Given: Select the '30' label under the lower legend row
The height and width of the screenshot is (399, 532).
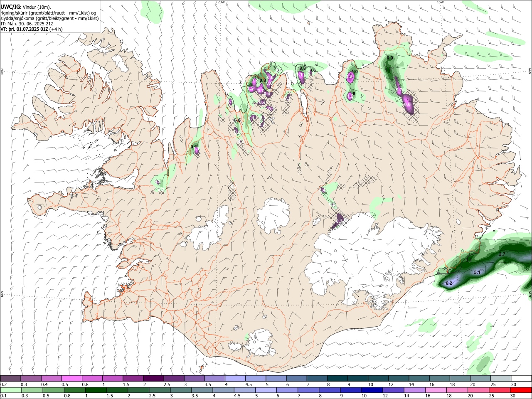Looking at the screenshot, I should (512, 396).
